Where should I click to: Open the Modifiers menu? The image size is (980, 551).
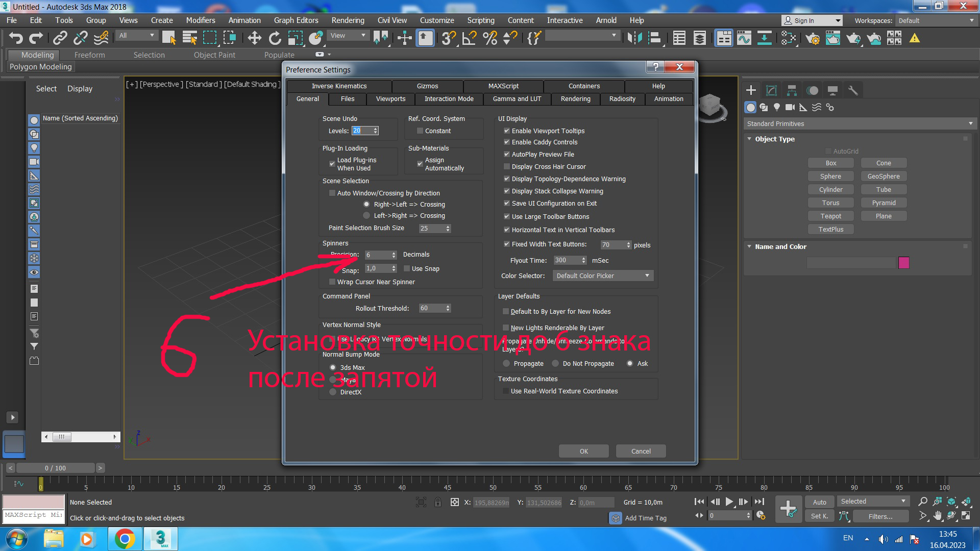[201, 20]
